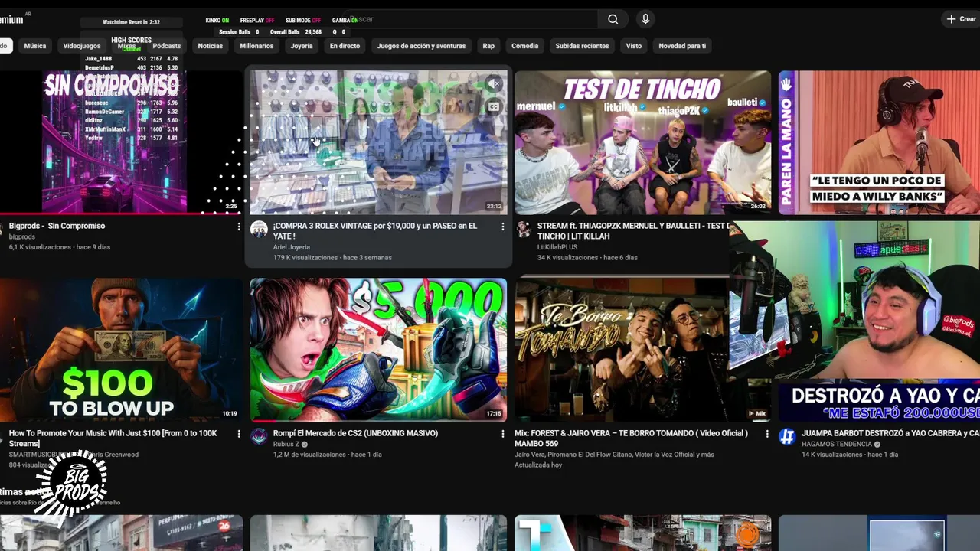Mute the Rolex video hover preview
This screenshot has width=980, height=551.
click(x=494, y=83)
